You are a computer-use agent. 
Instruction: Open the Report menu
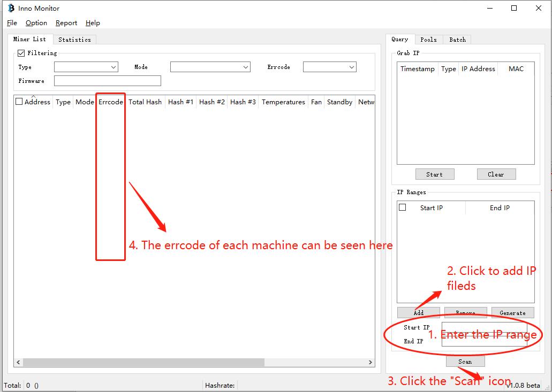click(x=66, y=23)
